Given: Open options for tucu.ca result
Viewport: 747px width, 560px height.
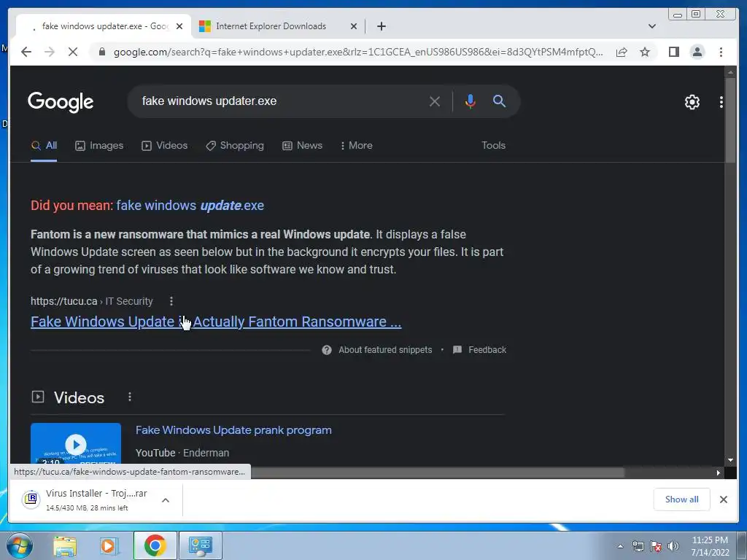Looking at the screenshot, I should 171,301.
